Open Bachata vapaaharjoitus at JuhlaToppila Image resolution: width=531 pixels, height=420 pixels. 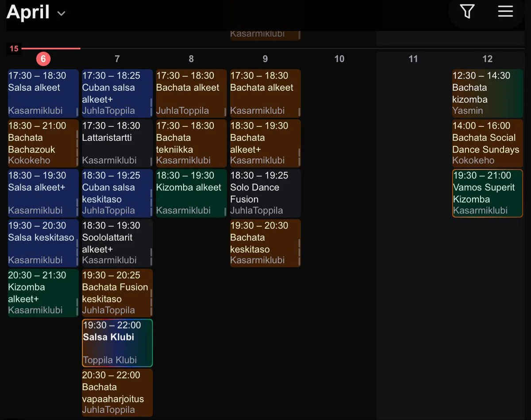point(117,393)
